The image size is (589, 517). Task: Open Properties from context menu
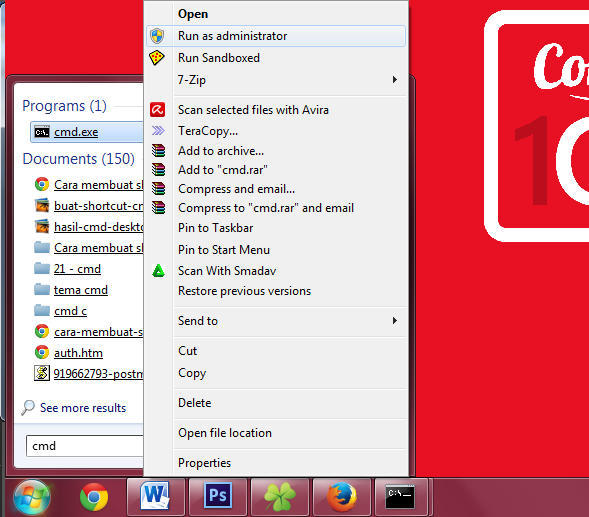[276, 463]
